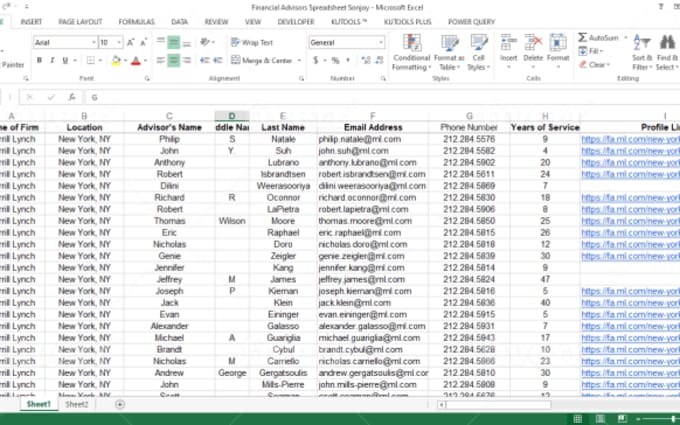Screen dimensions: 680x425
Task: Open the Insert tab
Action: point(31,22)
